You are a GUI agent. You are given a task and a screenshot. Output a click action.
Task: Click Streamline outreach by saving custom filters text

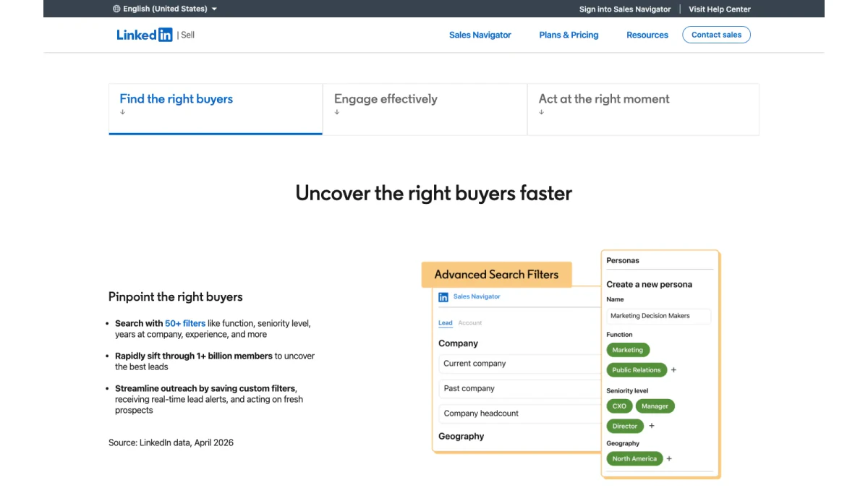click(x=205, y=388)
